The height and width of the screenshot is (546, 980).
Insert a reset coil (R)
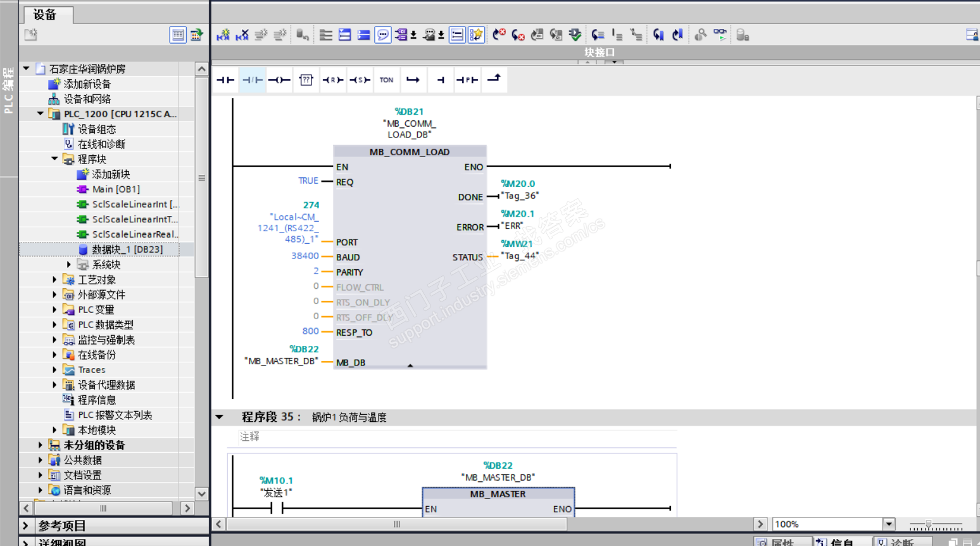[x=333, y=80]
